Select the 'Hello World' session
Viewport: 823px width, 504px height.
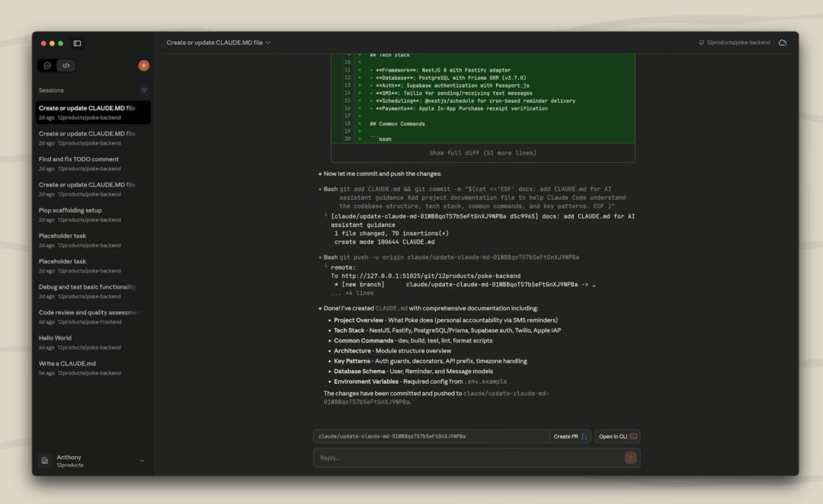[x=93, y=343]
